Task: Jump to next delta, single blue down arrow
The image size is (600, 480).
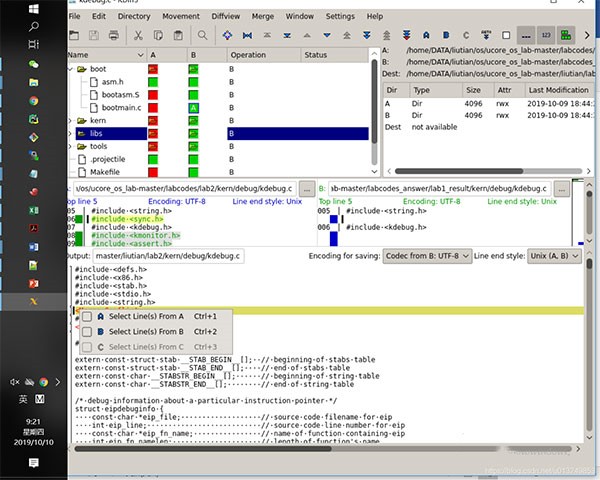Action: [x=327, y=35]
